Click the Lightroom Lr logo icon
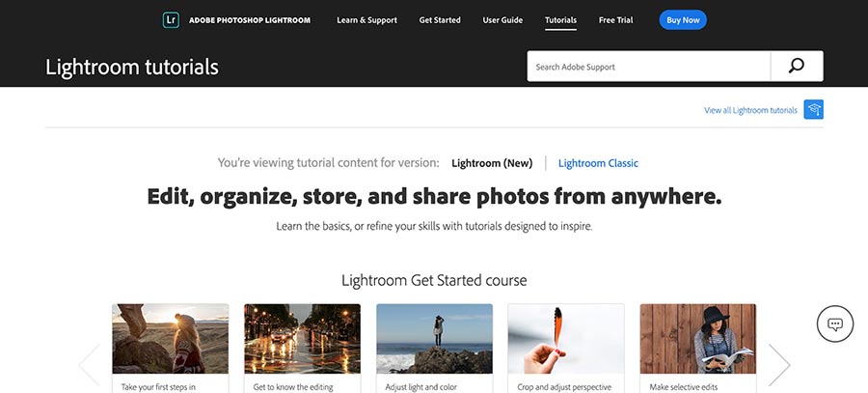Screen dimensions: 868x393 click(171, 20)
